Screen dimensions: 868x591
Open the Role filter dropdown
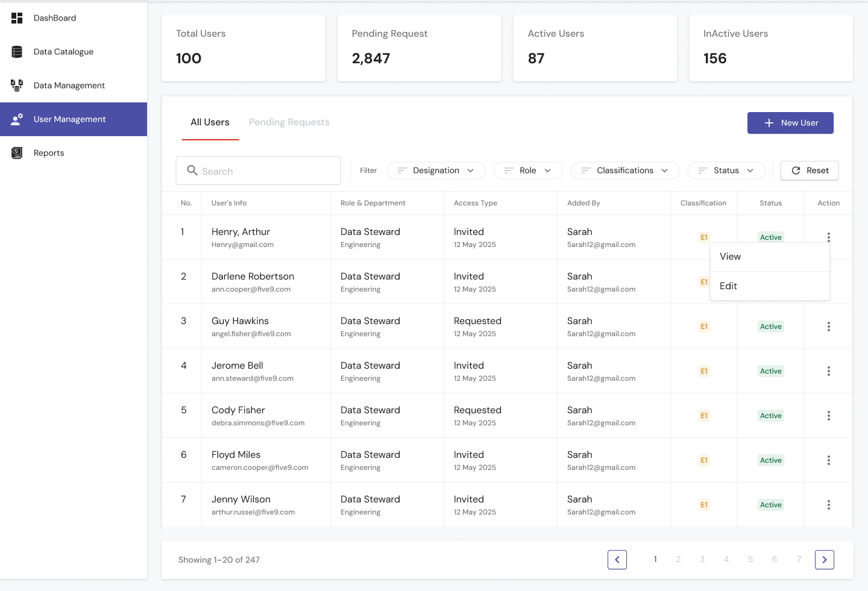(x=528, y=170)
